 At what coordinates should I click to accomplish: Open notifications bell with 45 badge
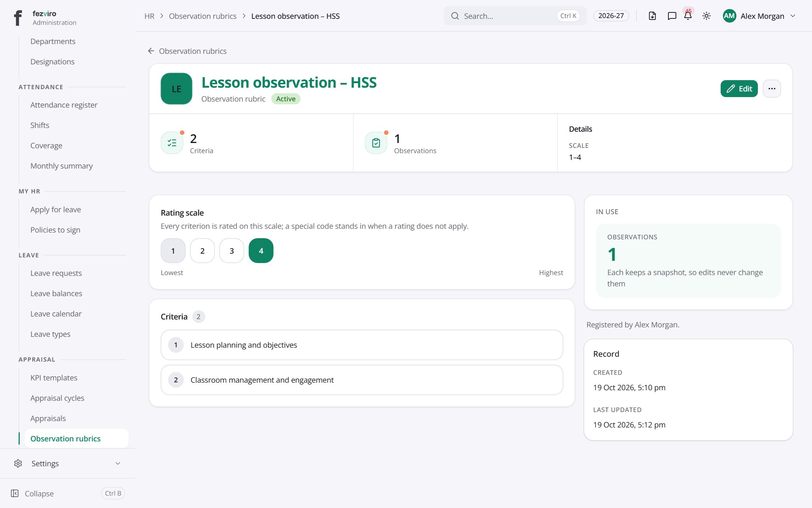point(688,15)
